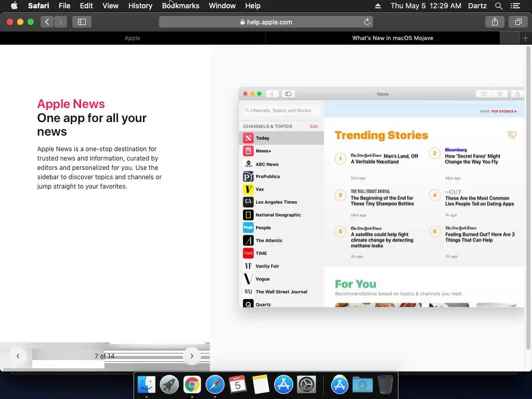Reload the page with refresh icon
Image resolution: width=532 pixels, height=399 pixels.
click(x=367, y=22)
